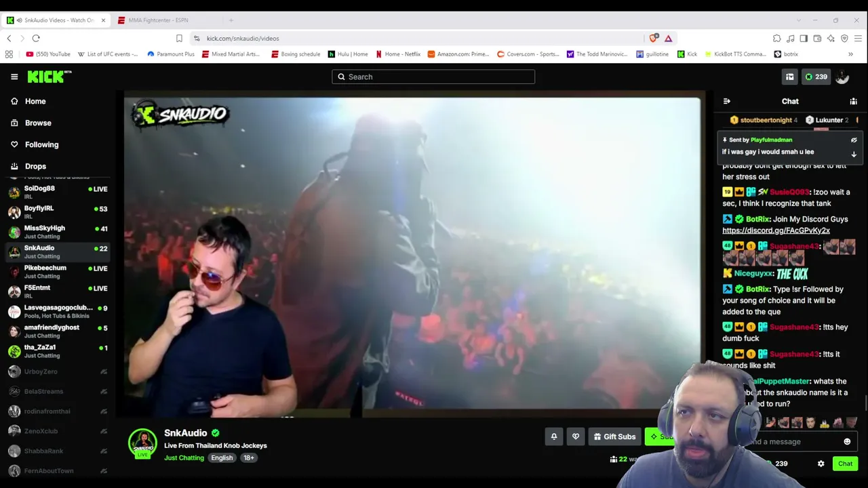Screen dimensions: 868x488
Task: Open the YouTube bookmark
Action: 48,54
